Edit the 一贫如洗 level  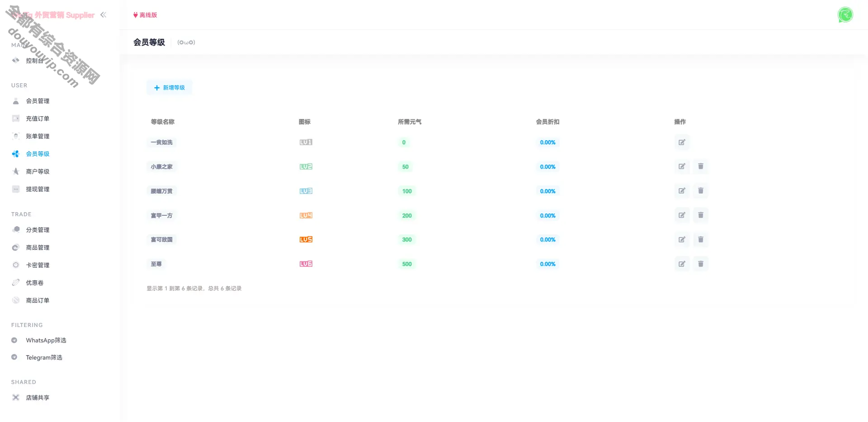682,142
